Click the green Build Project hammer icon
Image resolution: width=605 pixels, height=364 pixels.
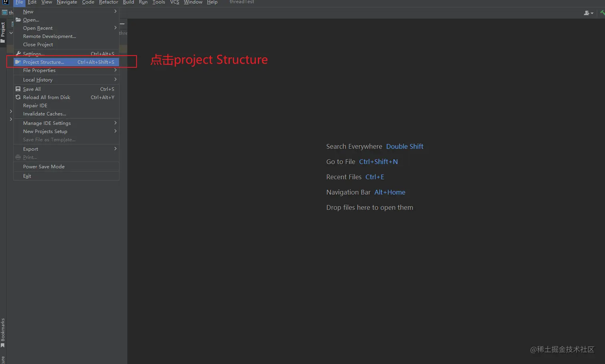[x=602, y=13]
